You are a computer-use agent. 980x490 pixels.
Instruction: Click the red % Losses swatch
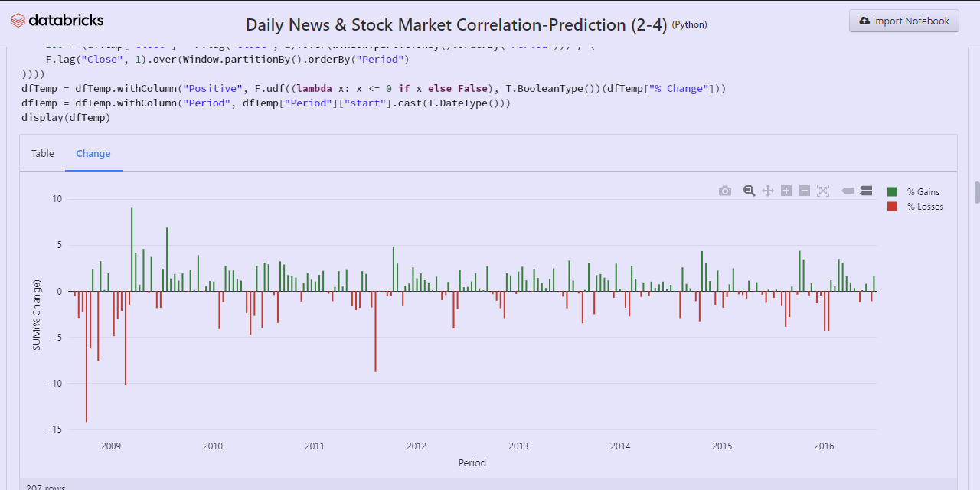pyautogui.click(x=892, y=207)
